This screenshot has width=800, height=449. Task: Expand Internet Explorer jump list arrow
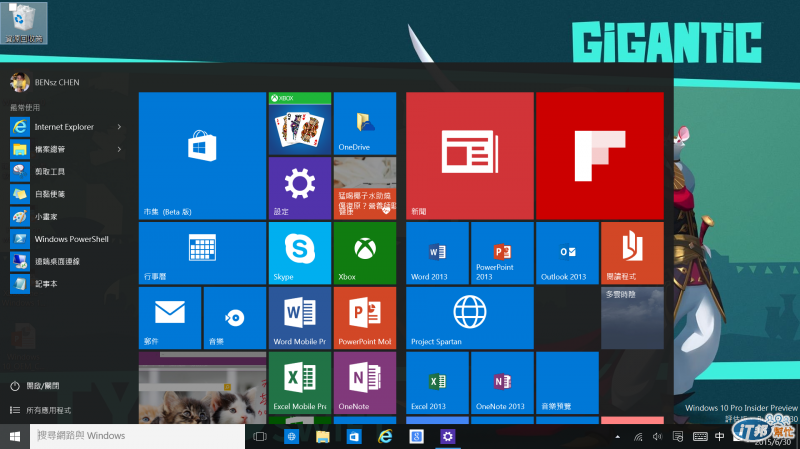(119, 127)
